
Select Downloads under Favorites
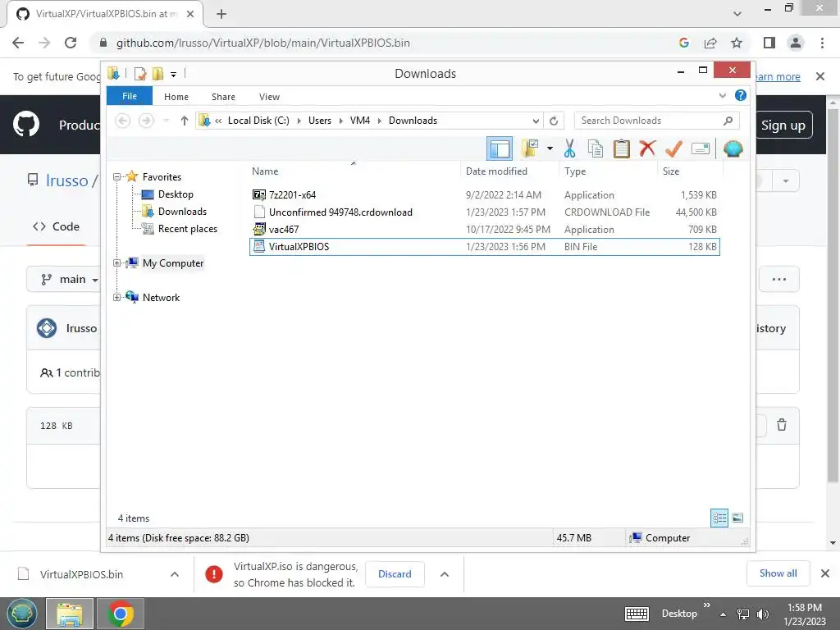coord(181,211)
